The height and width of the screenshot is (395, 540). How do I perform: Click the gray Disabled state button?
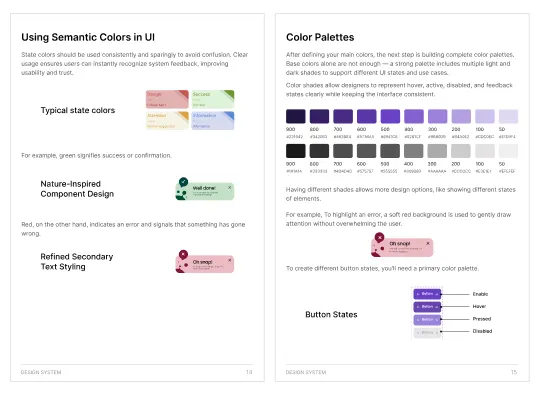[427, 332]
